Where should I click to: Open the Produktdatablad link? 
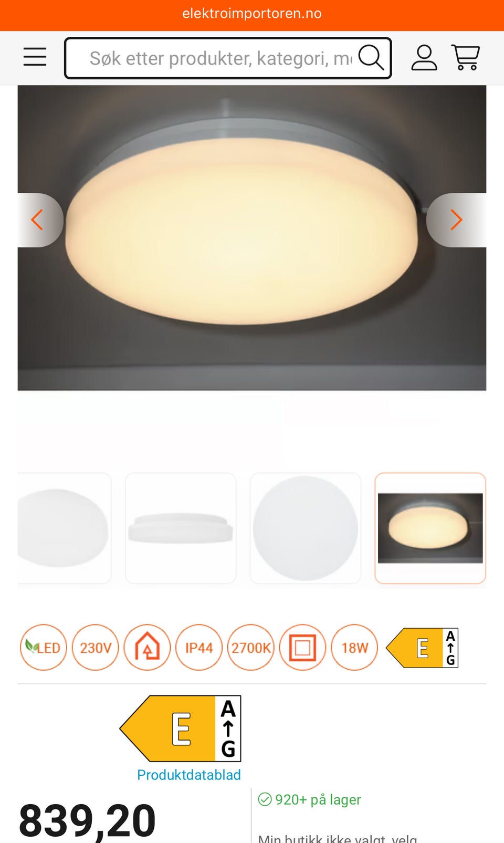[x=188, y=775]
